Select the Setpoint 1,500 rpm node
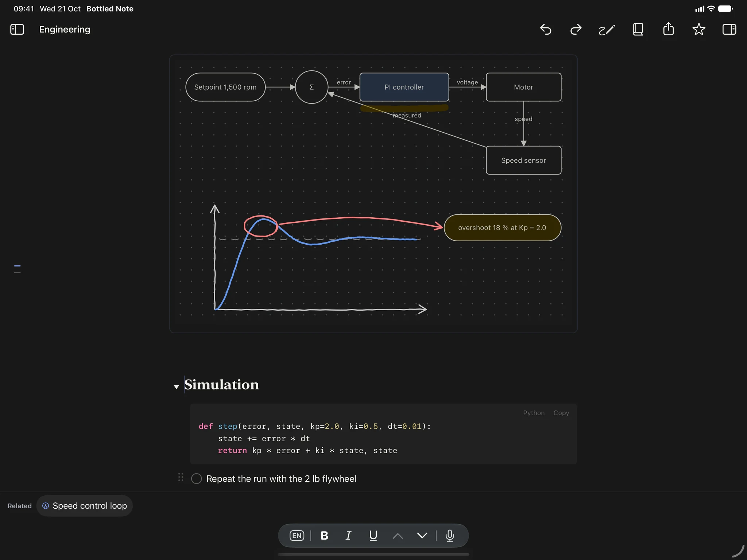The image size is (747, 560). tap(225, 87)
